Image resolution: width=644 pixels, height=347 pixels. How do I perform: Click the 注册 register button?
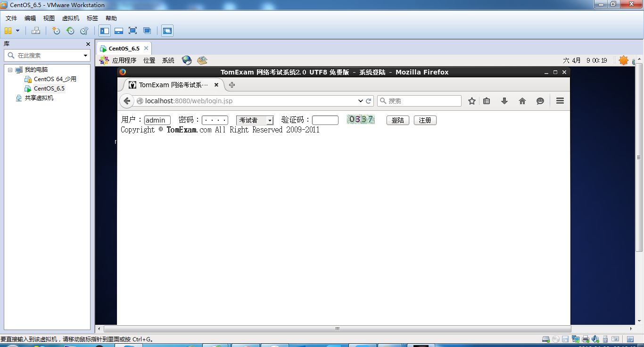(x=425, y=120)
